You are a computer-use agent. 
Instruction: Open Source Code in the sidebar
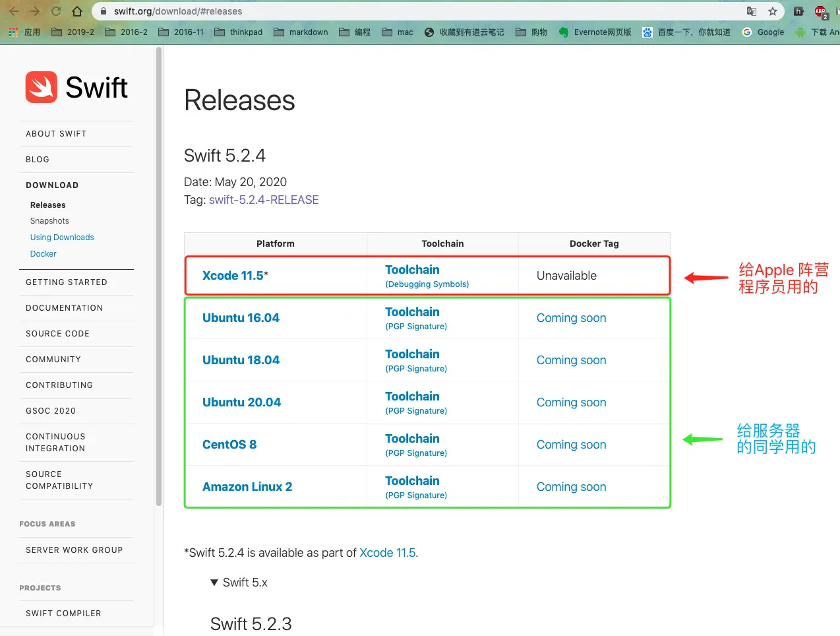point(57,334)
